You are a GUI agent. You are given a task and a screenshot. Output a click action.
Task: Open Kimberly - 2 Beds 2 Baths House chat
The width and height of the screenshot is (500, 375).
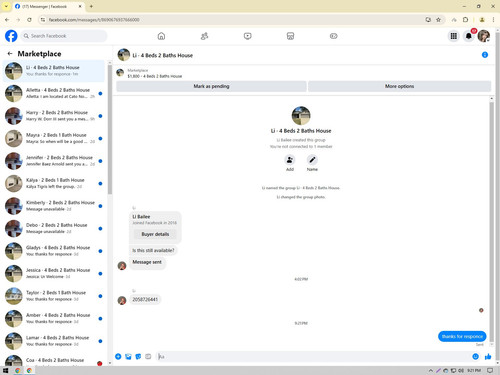54,206
